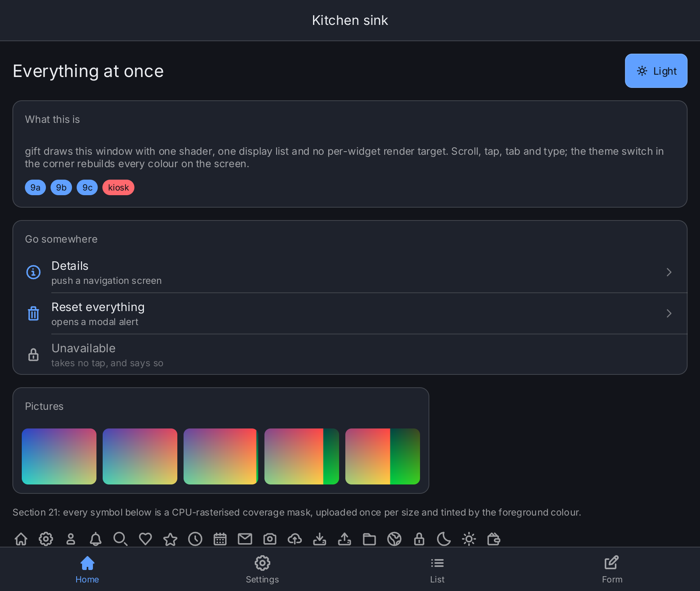Screen dimensions: 700x591
Task: Open the Settings tab
Action: click(x=262, y=569)
